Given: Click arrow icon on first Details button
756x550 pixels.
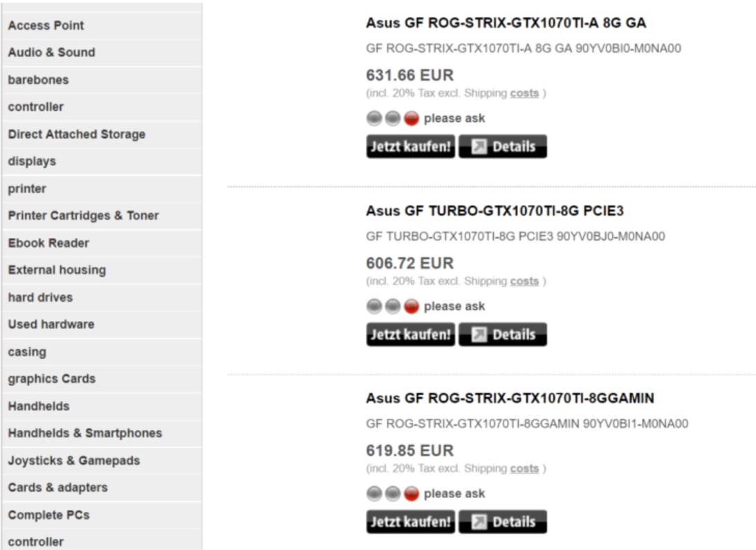Looking at the screenshot, I should pyautogui.click(x=479, y=146).
